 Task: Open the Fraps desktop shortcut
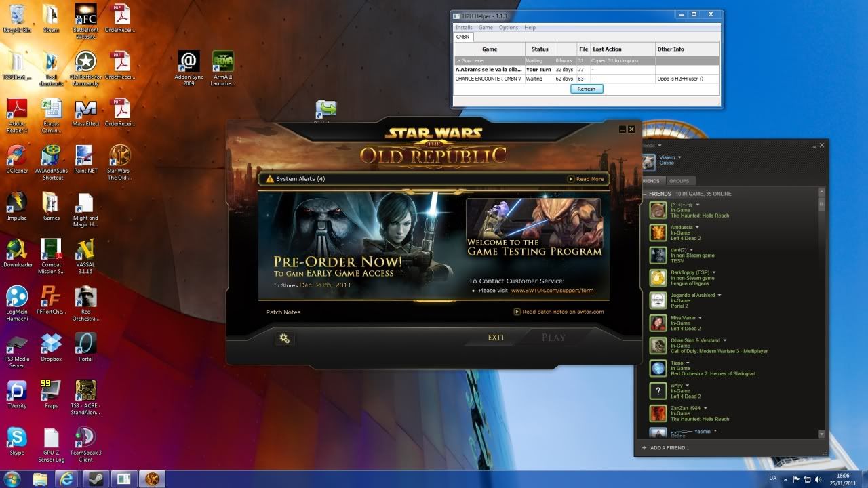(51, 394)
